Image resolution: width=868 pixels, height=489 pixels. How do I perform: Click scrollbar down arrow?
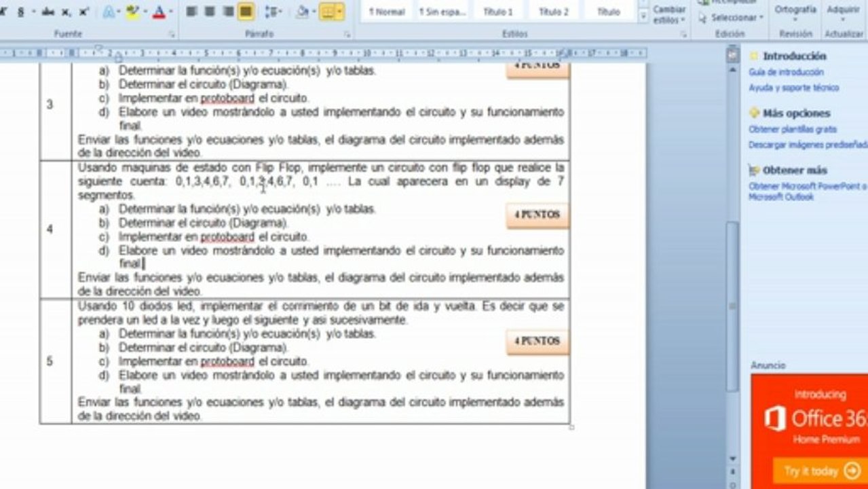click(x=732, y=458)
